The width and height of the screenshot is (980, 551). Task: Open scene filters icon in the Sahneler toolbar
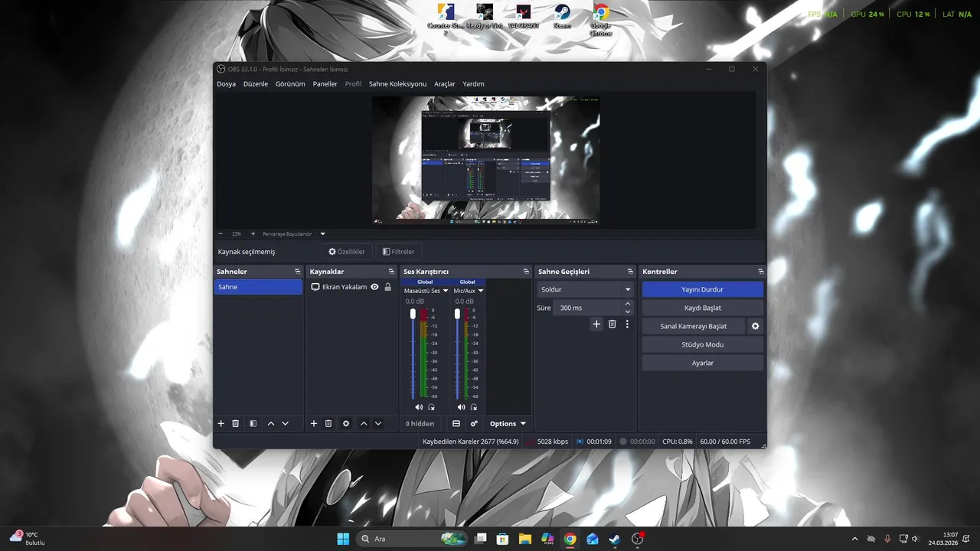(x=253, y=423)
